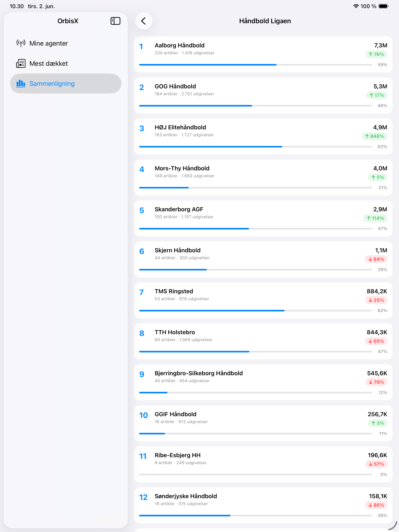Click '44 artikler · 300 udgivelser' subtitle
Viewport: 399px width, 532px height.
click(x=182, y=258)
